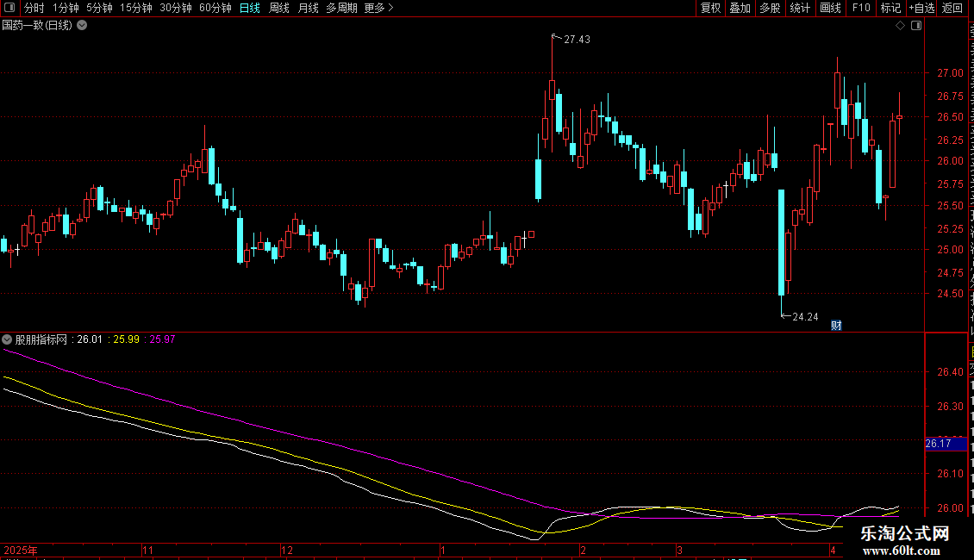
Task: Enable the 多股 multi-stock view
Action: coord(771,8)
